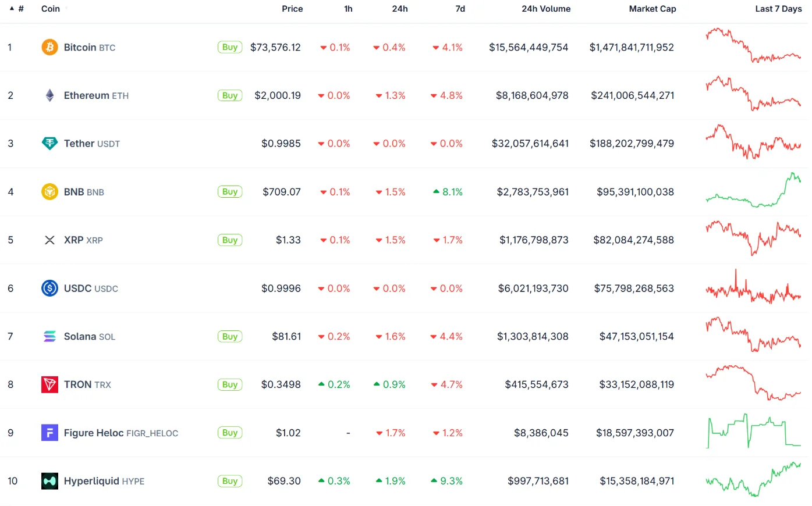
Task: Click the Buy button for Bitcoin
Action: 230,47
